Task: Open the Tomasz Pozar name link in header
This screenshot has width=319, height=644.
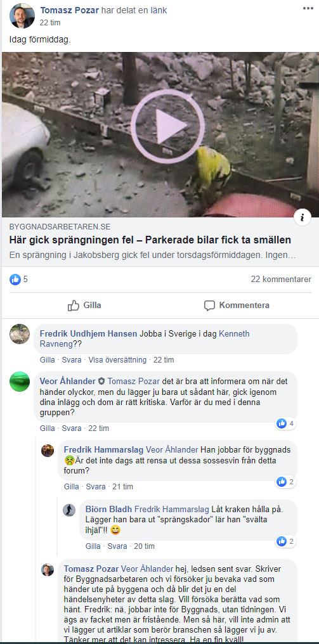Action: (70, 10)
